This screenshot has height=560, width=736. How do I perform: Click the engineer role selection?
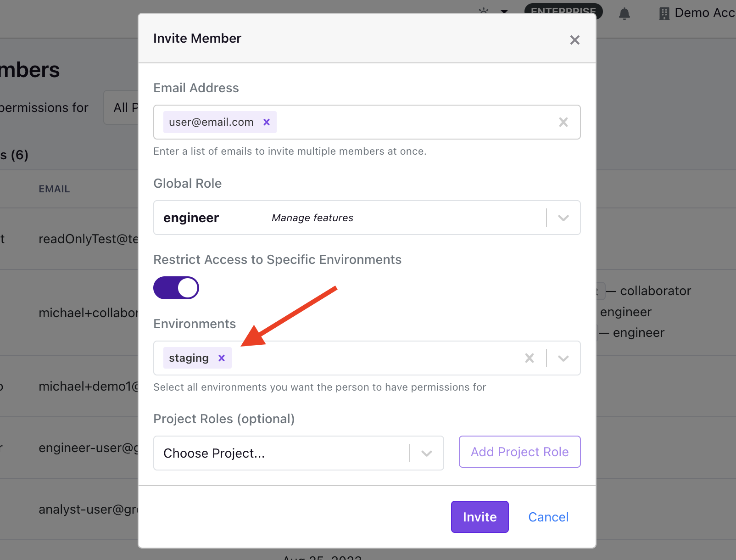191,218
